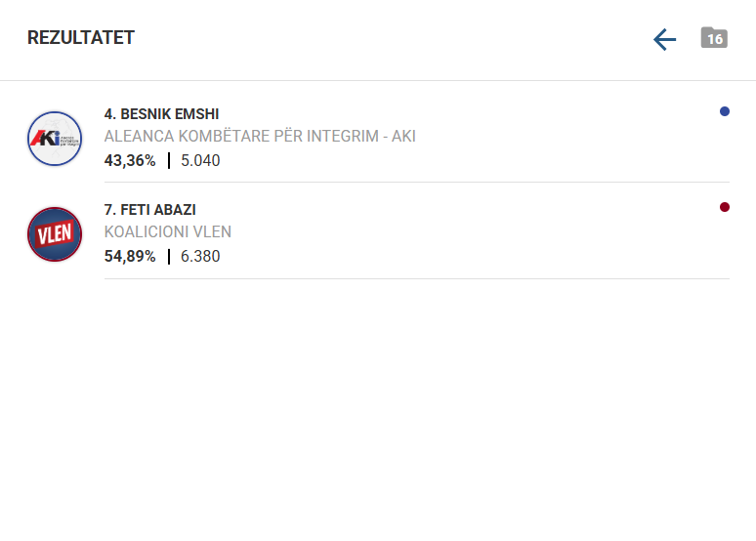
Task: Click the blue dot beside Besnik Emshi
Action: click(x=724, y=111)
